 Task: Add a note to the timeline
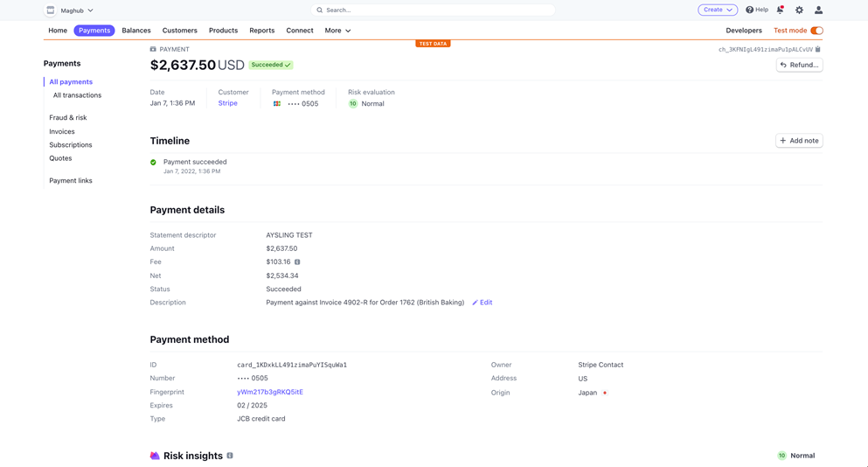tap(799, 141)
